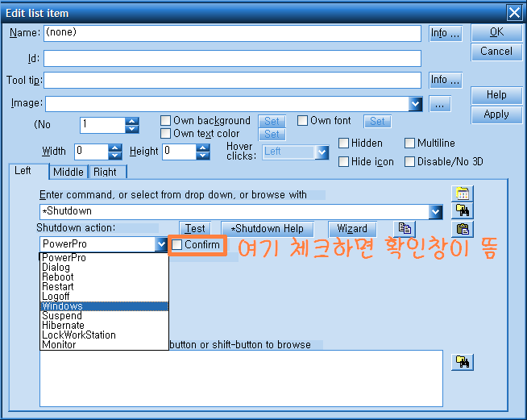Increase the Width spinner value
The image size is (527, 420).
tap(115, 148)
